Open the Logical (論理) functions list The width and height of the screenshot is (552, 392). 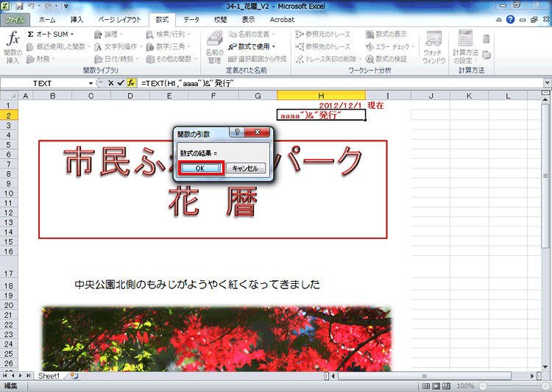[108, 34]
